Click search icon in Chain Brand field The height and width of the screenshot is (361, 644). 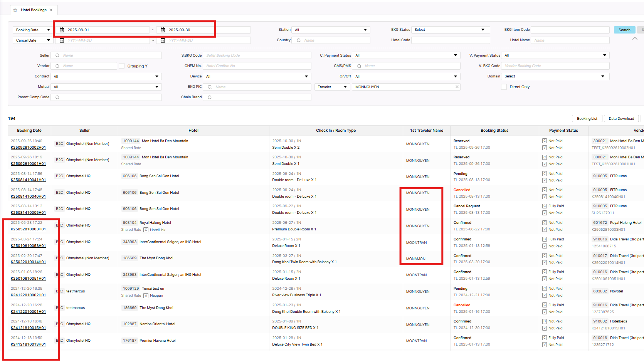coord(210,97)
